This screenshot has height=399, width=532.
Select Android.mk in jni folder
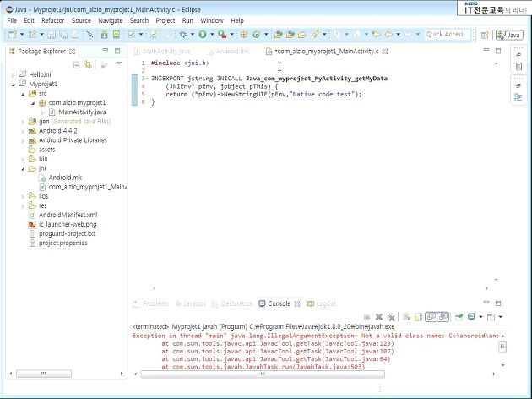65,178
